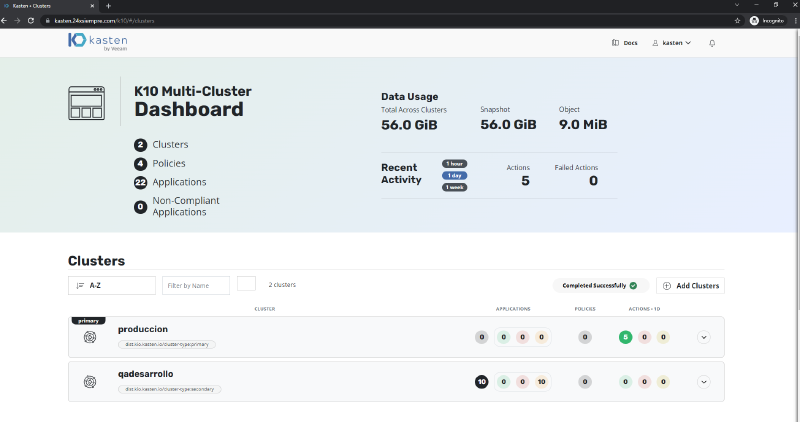Click qadesarrollo red failed actions badge
Image resolution: width=800 pixels, height=422 pixels.
click(x=644, y=382)
